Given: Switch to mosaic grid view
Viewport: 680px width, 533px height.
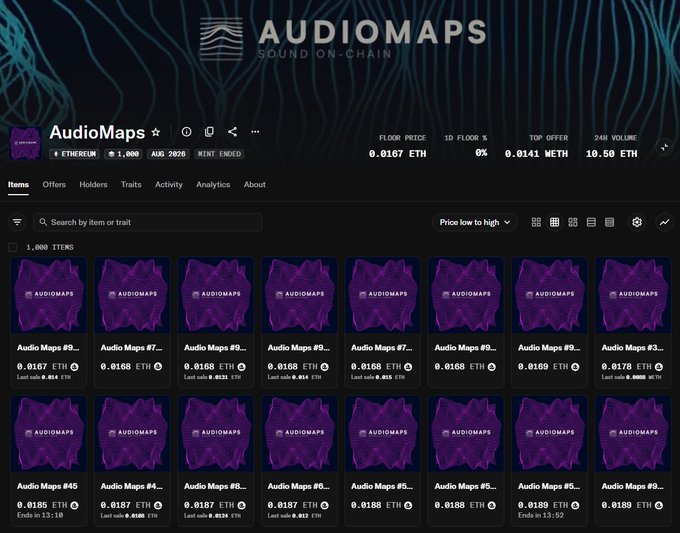Looking at the screenshot, I should [573, 222].
